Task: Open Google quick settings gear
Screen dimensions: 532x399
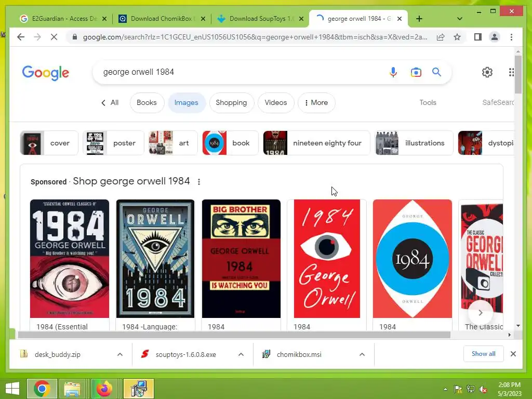Action: pos(487,72)
